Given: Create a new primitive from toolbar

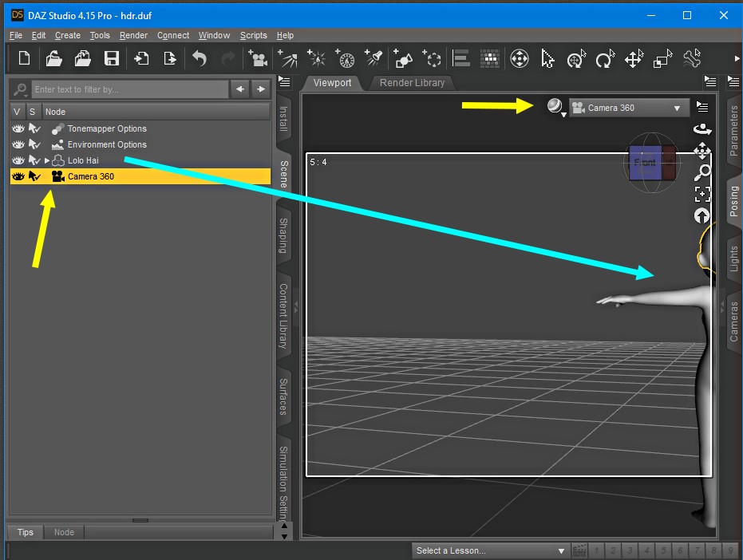Looking at the screenshot, I should [403, 59].
